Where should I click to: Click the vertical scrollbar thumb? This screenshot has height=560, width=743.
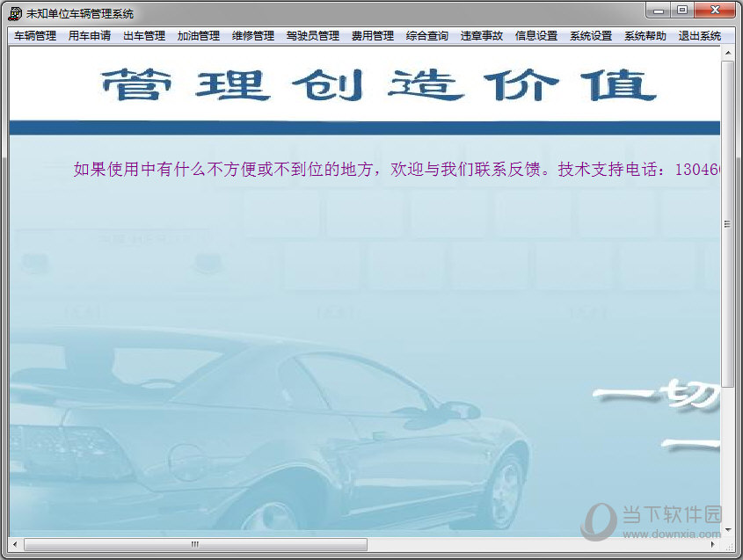[728, 224]
